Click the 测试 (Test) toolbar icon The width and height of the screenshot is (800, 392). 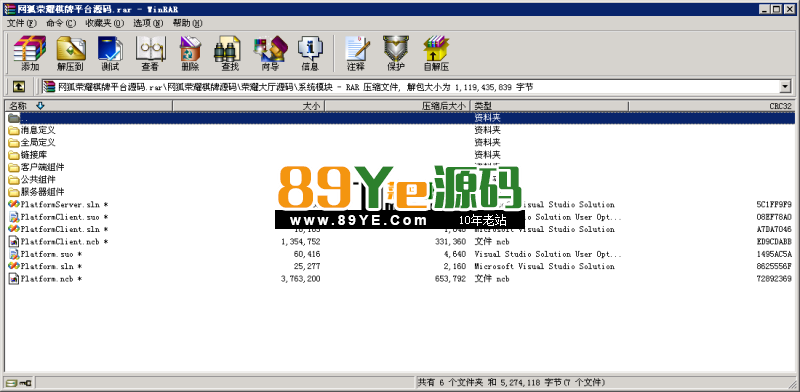click(110, 53)
